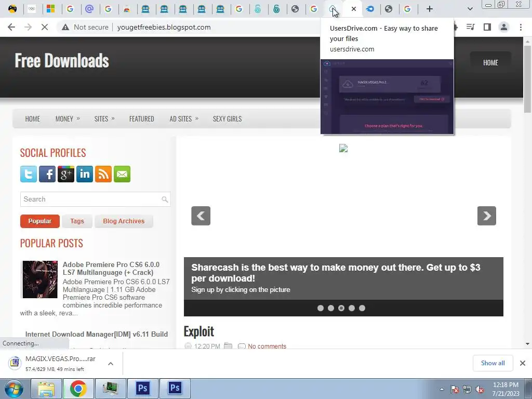The width and height of the screenshot is (532, 399).
Task: Switch to the game controller browser tab
Action: 12,9
